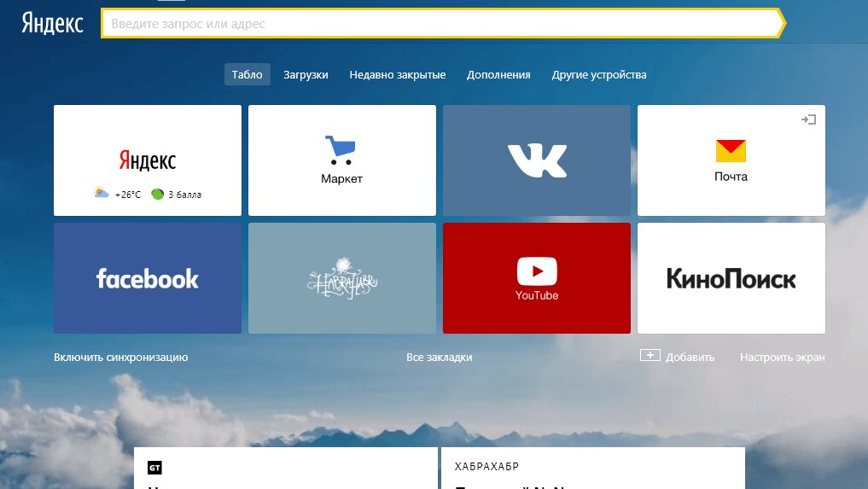Click the green traffic indicator 3 балла
The image size is (868, 489).
tap(158, 194)
